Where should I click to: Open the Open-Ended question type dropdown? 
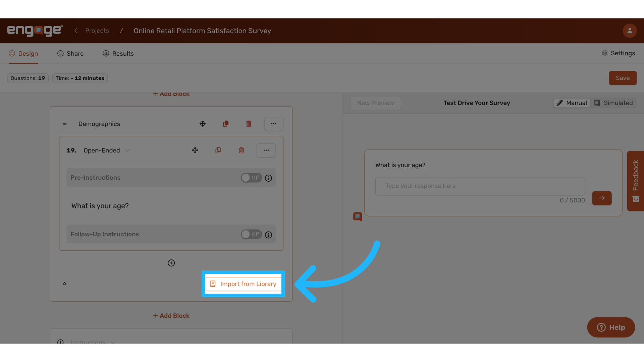(106, 150)
